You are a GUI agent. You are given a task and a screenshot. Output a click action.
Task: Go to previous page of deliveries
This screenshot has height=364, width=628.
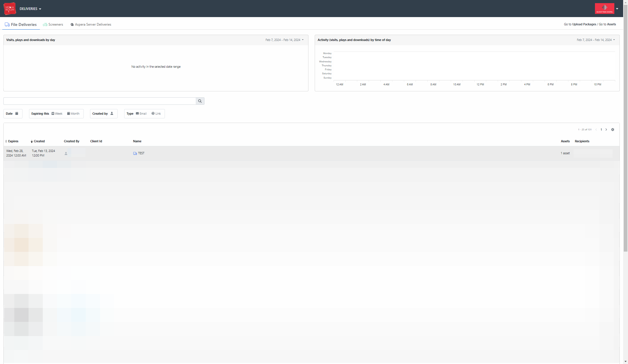pos(596,129)
